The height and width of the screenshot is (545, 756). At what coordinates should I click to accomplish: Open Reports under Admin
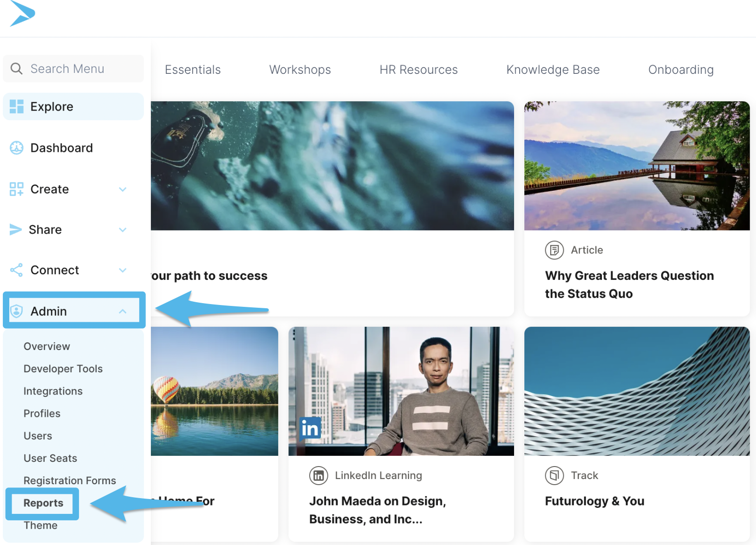pyautogui.click(x=43, y=503)
